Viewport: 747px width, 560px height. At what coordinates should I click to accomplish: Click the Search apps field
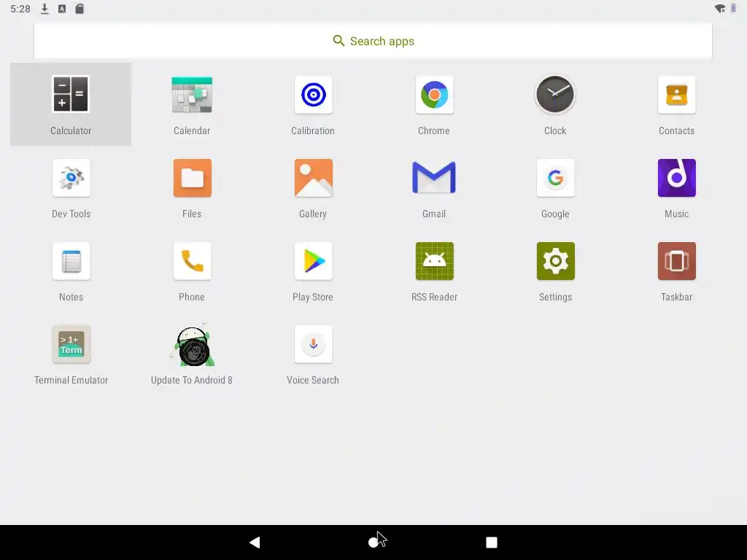[x=373, y=41]
